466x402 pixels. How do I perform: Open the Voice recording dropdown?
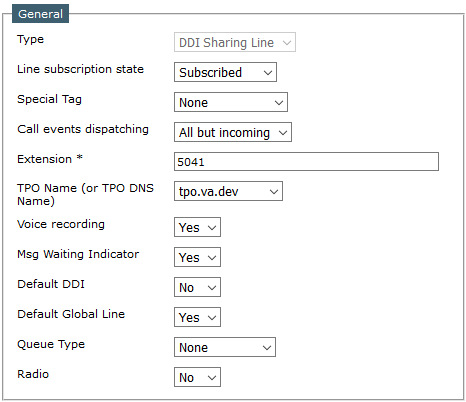click(197, 227)
